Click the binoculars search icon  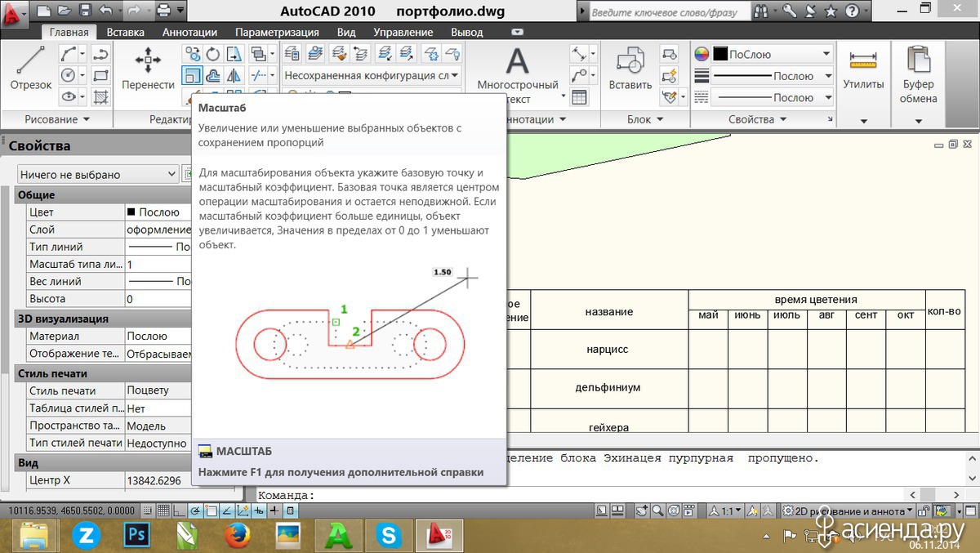coord(761,11)
